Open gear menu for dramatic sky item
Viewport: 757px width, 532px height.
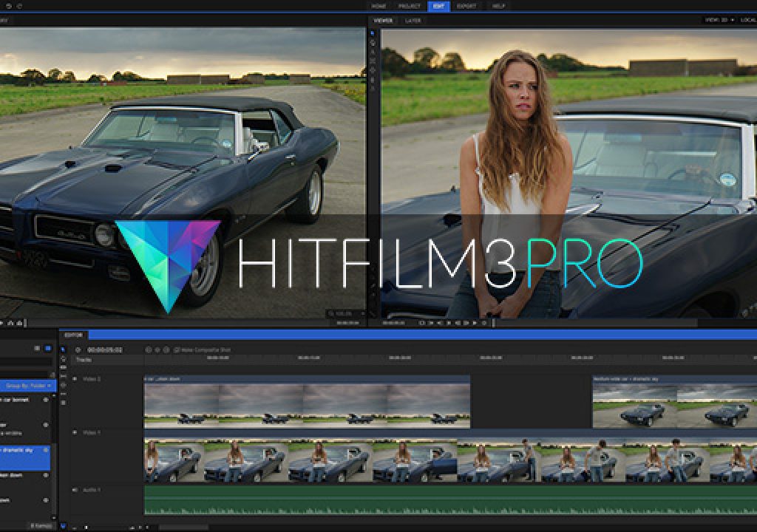(x=46, y=450)
